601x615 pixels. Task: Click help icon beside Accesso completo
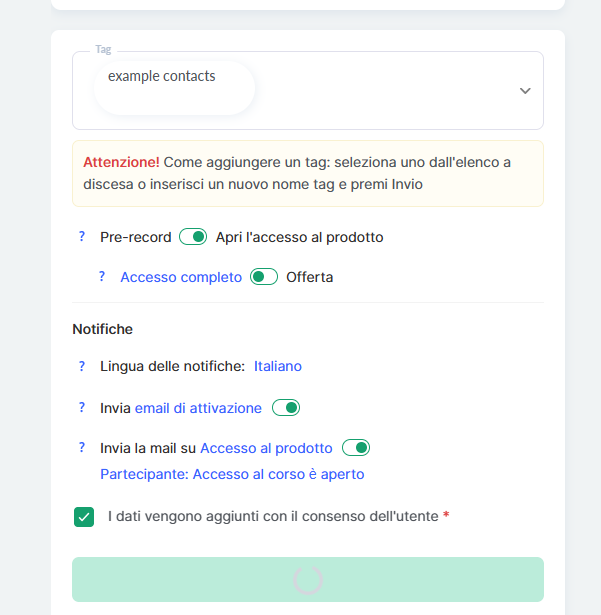pos(102,277)
